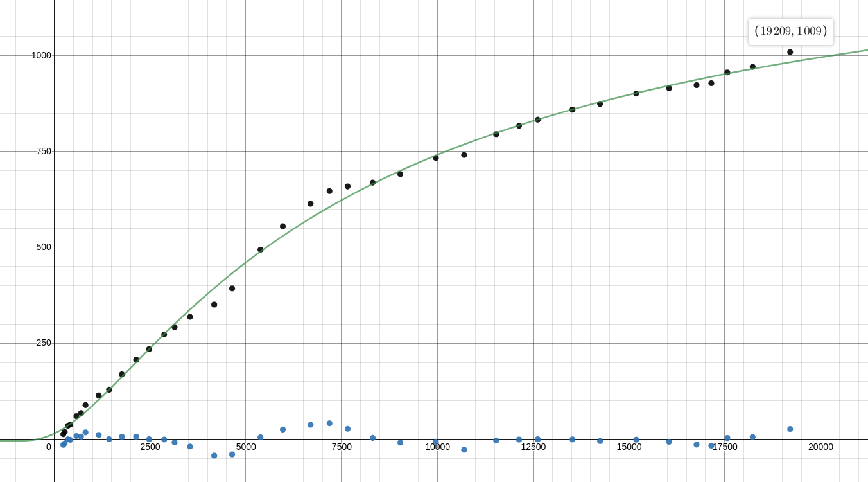Click the y-axis label 250
This screenshot has height=482, width=868.
coord(44,343)
